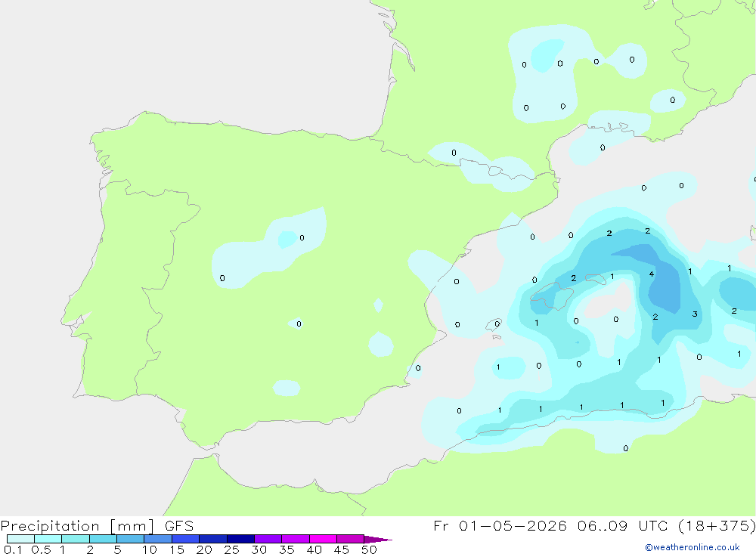The width and height of the screenshot is (756, 554).
Task: Select the legend swatch between 10 and 15
Action: pos(158,539)
